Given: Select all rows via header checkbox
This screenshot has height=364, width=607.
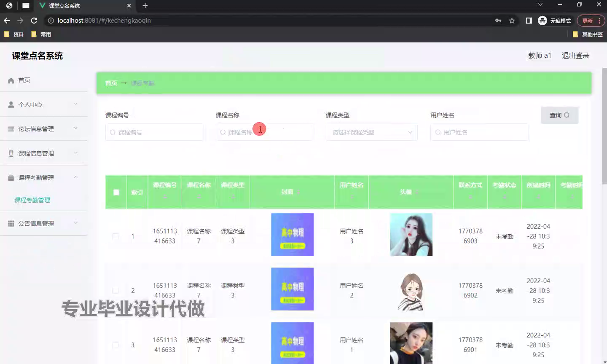Looking at the screenshot, I should tap(116, 192).
